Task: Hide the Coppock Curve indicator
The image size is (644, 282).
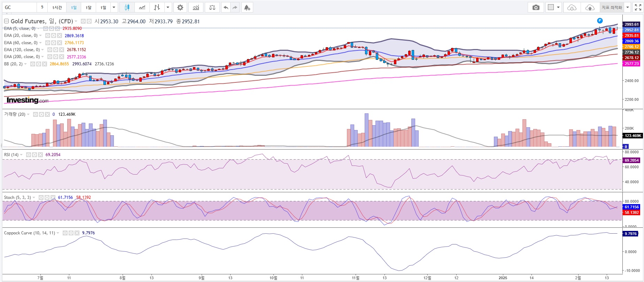Action: [x=65, y=233]
